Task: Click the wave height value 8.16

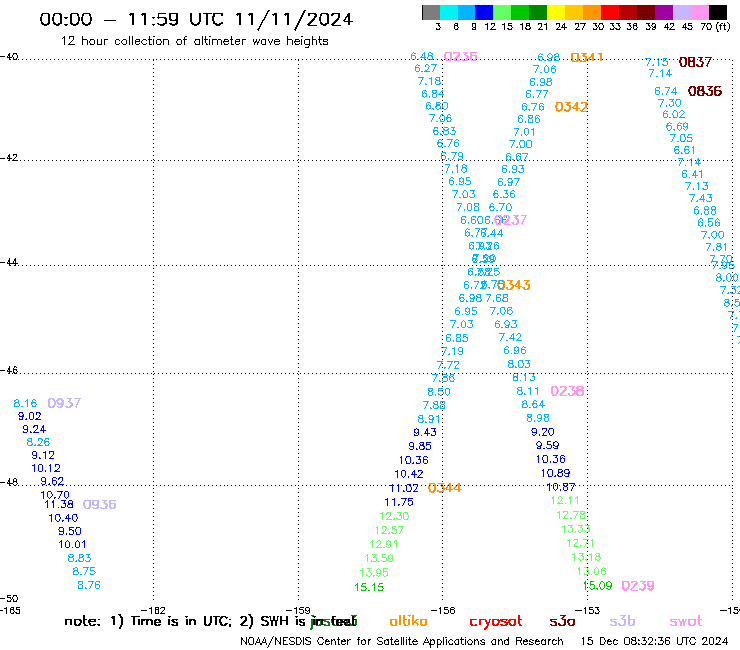Action: click(25, 404)
